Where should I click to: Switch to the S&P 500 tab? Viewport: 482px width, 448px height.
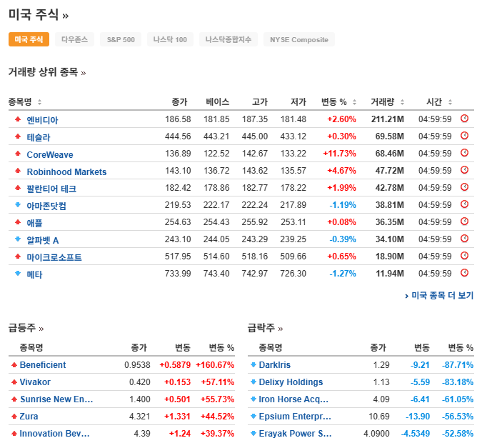(x=121, y=39)
